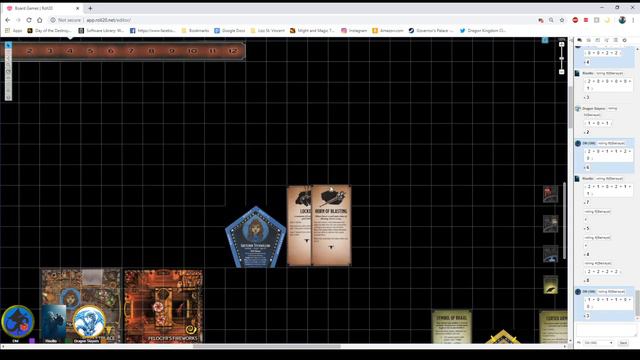The image size is (640, 360).
Task: Click the canvas horizontal scrollbar
Action: coord(267,347)
